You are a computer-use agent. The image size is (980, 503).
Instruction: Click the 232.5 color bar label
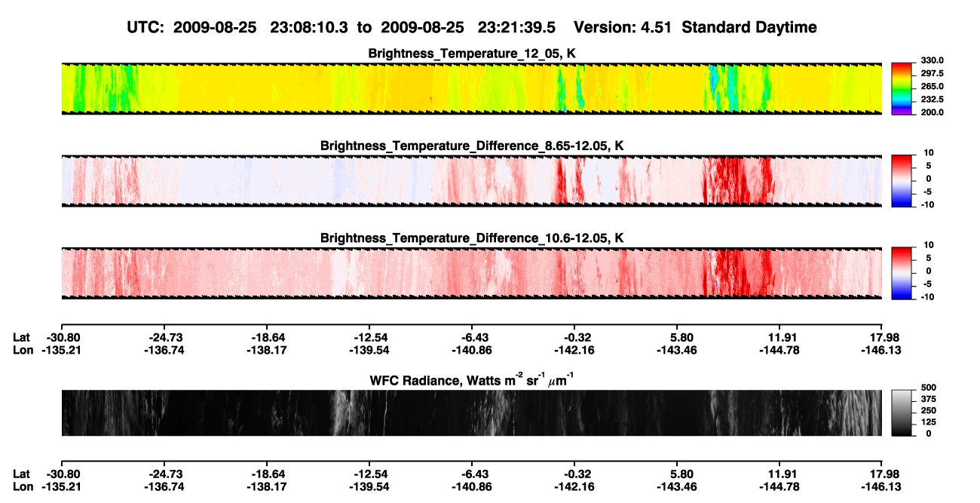pos(933,99)
